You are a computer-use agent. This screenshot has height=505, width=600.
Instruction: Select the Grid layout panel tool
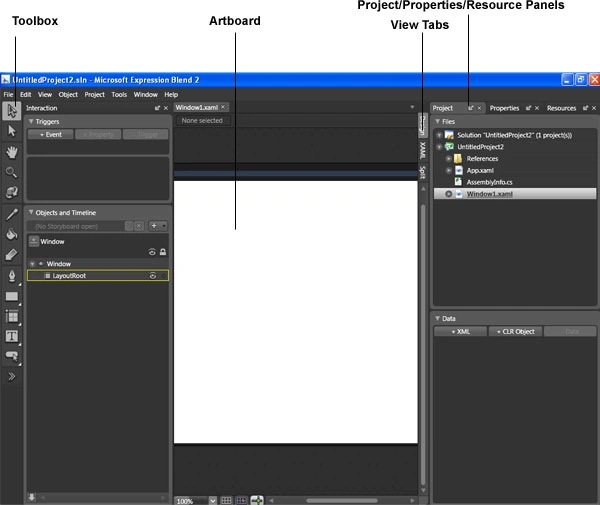pos(11,316)
